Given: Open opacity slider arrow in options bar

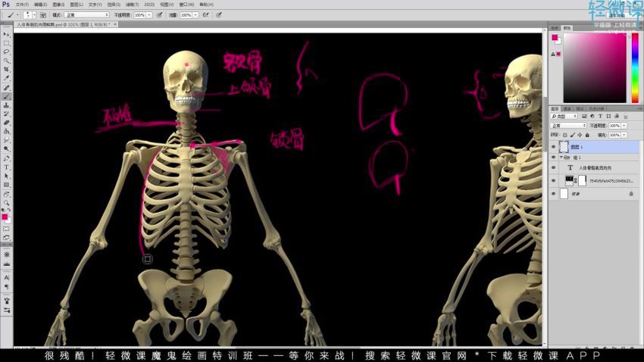Looking at the screenshot, I should 148,15.
